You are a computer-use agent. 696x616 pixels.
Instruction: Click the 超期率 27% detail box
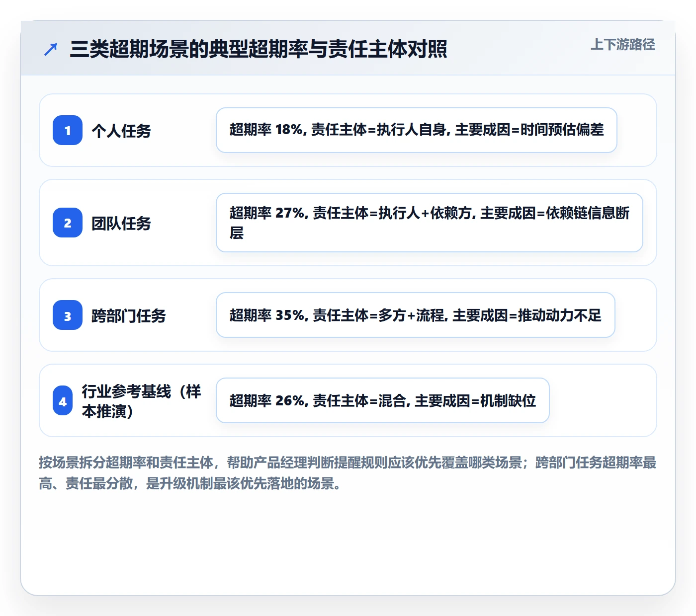pos(430,223)
